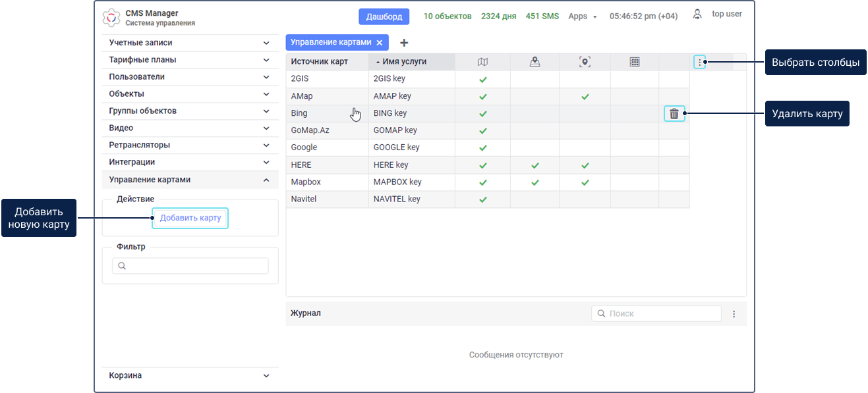Close the Управление картами tab

379,43
